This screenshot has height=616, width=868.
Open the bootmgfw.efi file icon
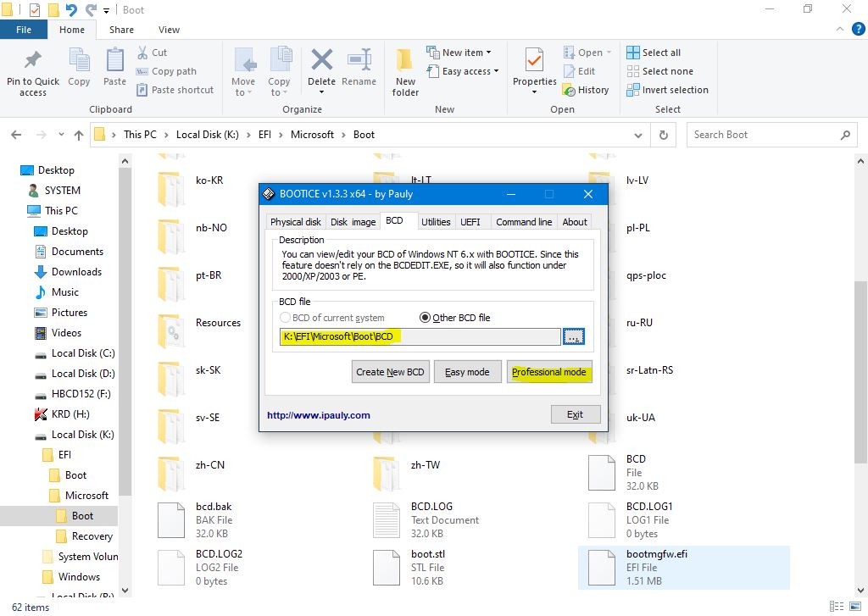603,567
